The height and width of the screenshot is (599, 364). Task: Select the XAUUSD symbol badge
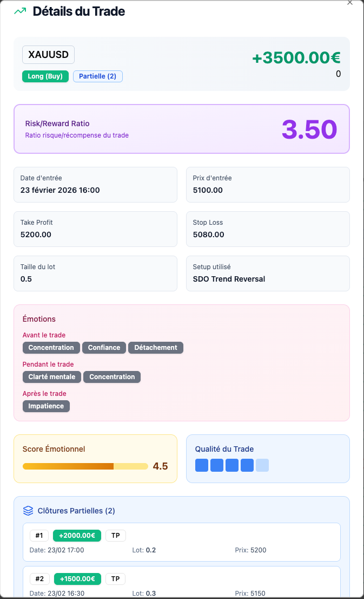tap(49, 55)
